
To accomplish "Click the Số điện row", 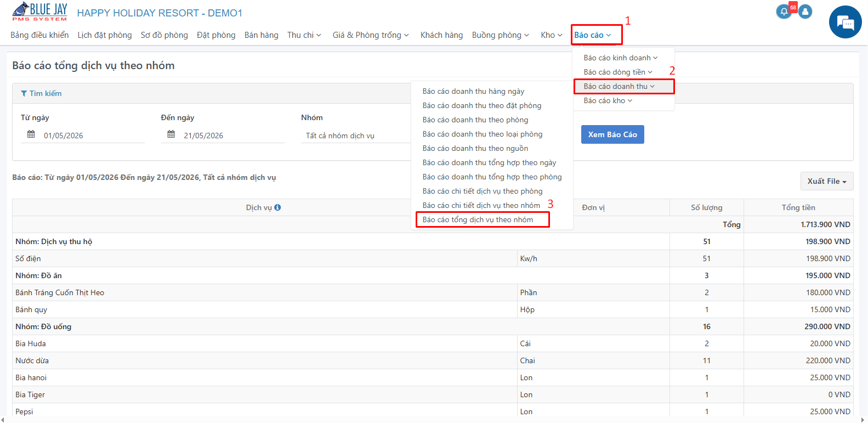I will (x=433, y=258).
